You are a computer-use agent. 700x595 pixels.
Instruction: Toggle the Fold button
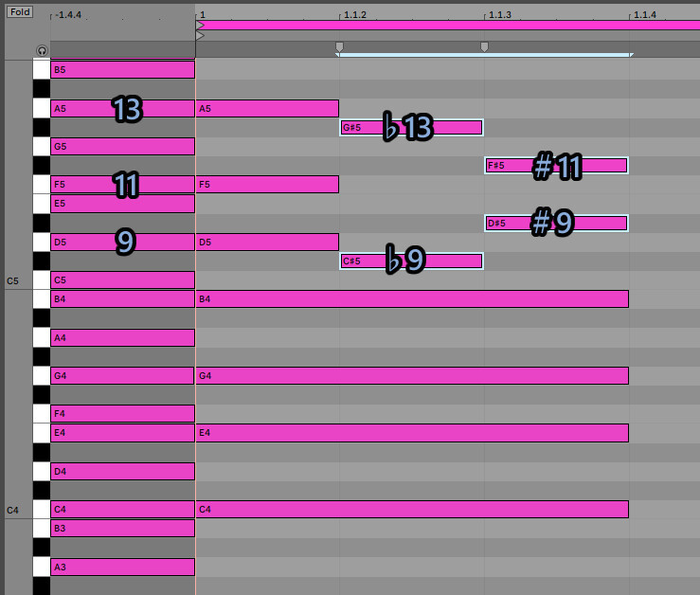point(20,12)
